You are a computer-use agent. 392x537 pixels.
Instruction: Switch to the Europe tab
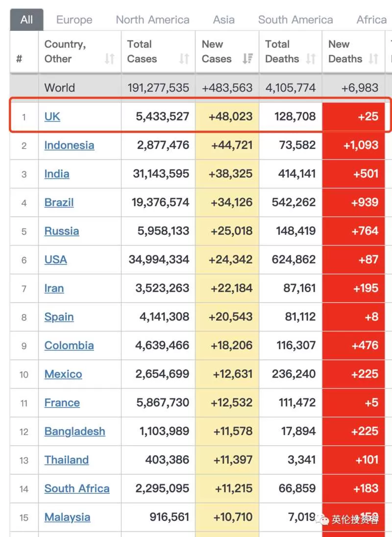(x=74, y=20)
